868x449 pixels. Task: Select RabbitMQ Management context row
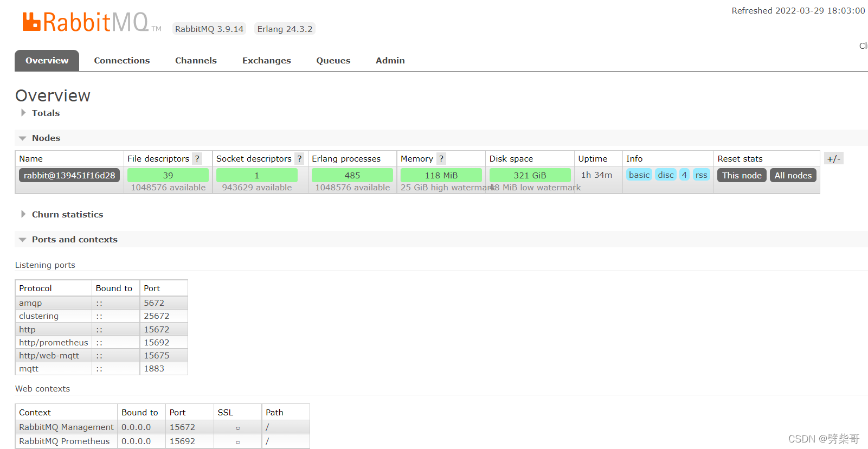pyautogui.click(x=162, y=427)
